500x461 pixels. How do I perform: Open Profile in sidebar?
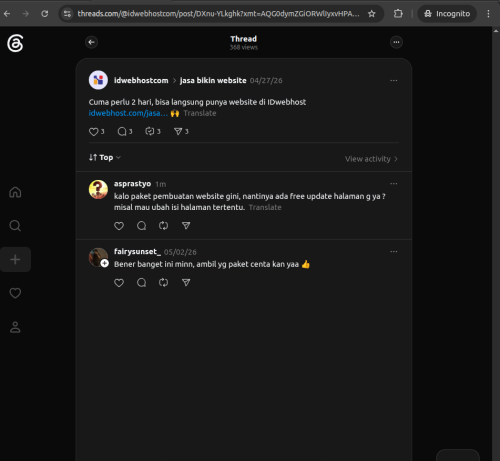[x=15, y=327]
